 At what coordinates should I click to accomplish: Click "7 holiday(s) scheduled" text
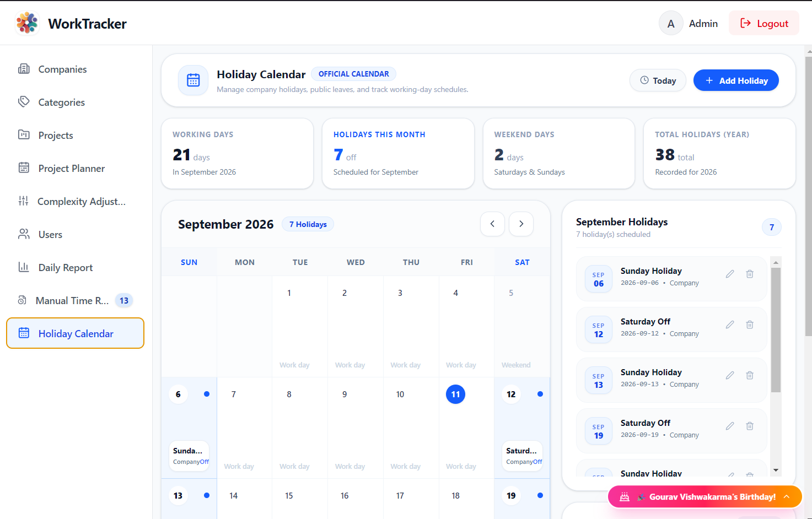point(613,234)
